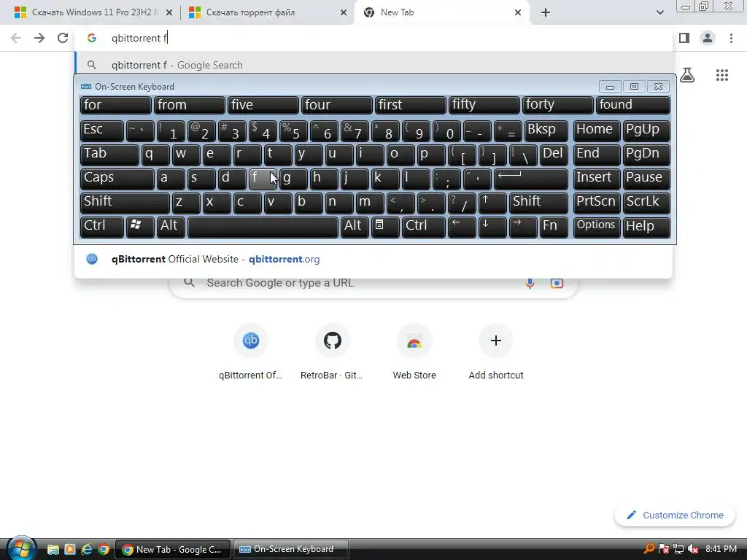The width and height of the screenshot is (747, 560).
Task: Open a new Chrome tab
Action: click(x=546, y=12)
